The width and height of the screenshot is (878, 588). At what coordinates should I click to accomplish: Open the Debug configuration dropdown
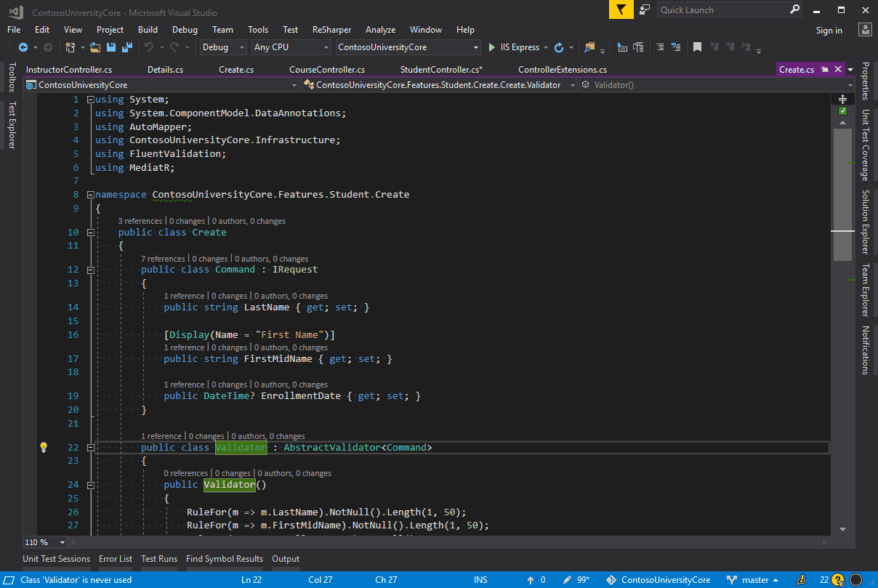pos(224,47)
